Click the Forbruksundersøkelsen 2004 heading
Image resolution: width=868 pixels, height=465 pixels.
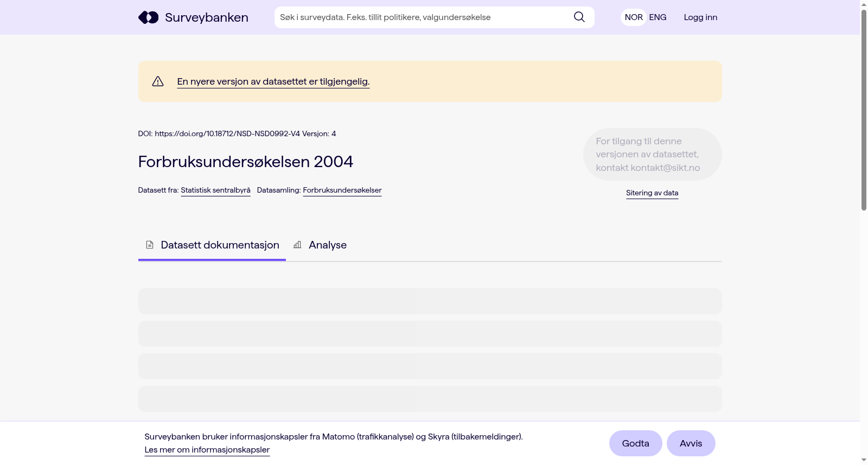coord(246,162)
